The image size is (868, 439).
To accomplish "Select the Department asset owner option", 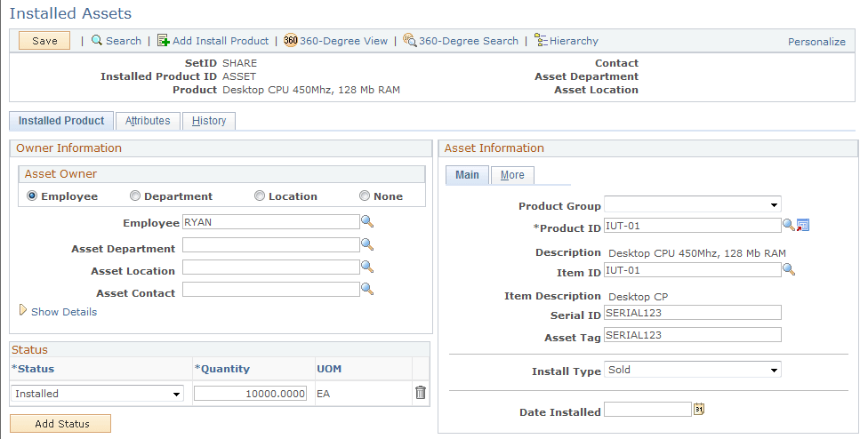I will pyautogui.click(x=135, y=196).
